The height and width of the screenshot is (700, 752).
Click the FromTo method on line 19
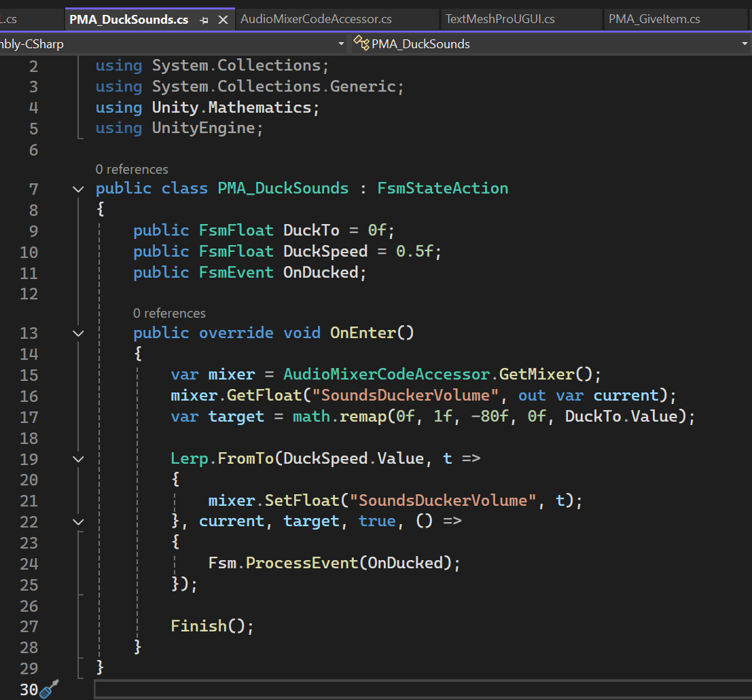245,459
